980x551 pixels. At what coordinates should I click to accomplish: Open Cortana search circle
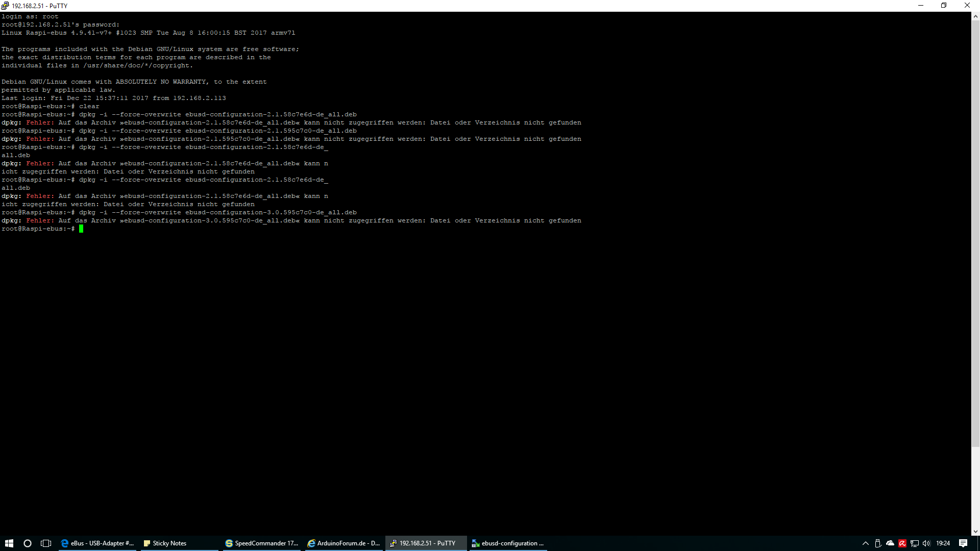coord(28,543)
